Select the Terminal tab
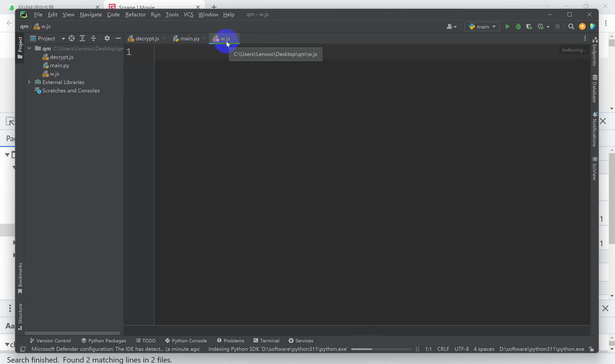Image resolution: width=615 pixels, height=364 pixels. coord(269,340)
